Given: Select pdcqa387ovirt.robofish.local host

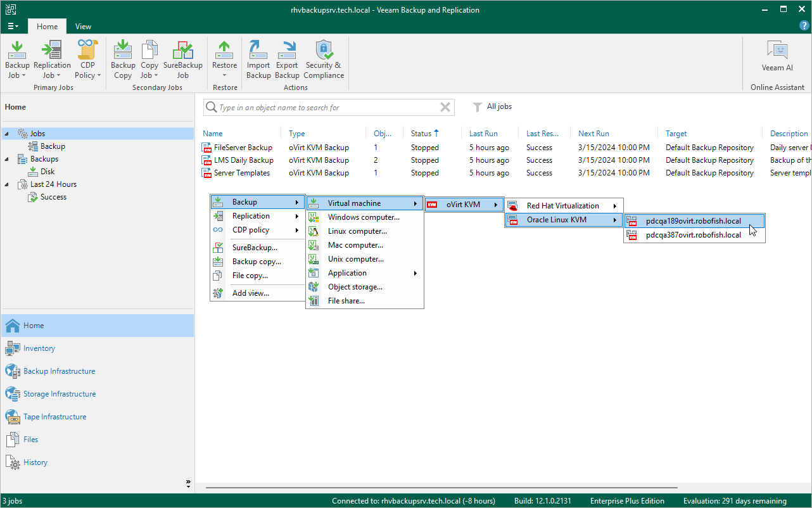Looking at the screenshot, I should tap(695, 235).
